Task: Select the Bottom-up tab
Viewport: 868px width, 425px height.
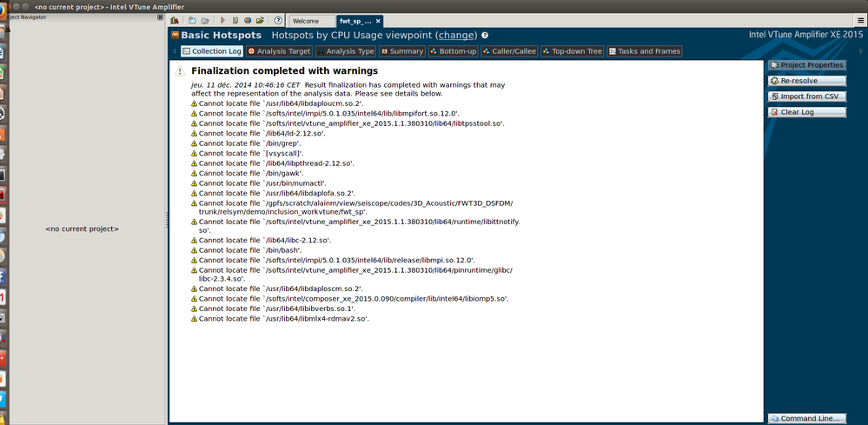Action: tap(453, 51)
